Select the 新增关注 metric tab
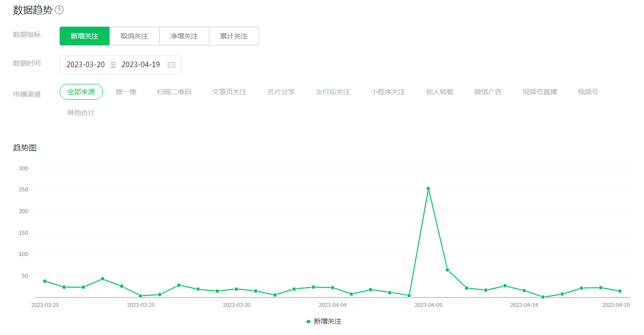Image resolution: width=644 pixels, height=335 pixels. (84, 36)
